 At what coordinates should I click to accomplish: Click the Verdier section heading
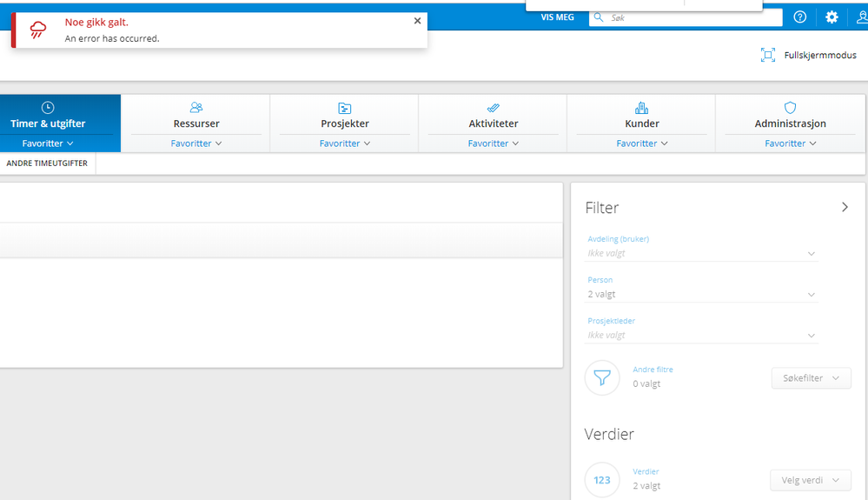609,434
